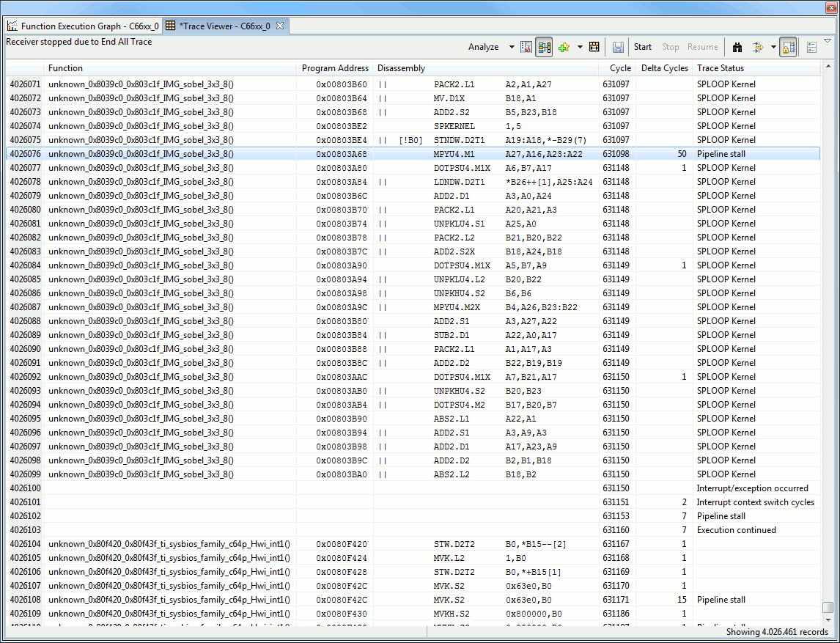Click the Disassembly column header
The height and width of the screenshot is (643, 840).
pos(486,68)
